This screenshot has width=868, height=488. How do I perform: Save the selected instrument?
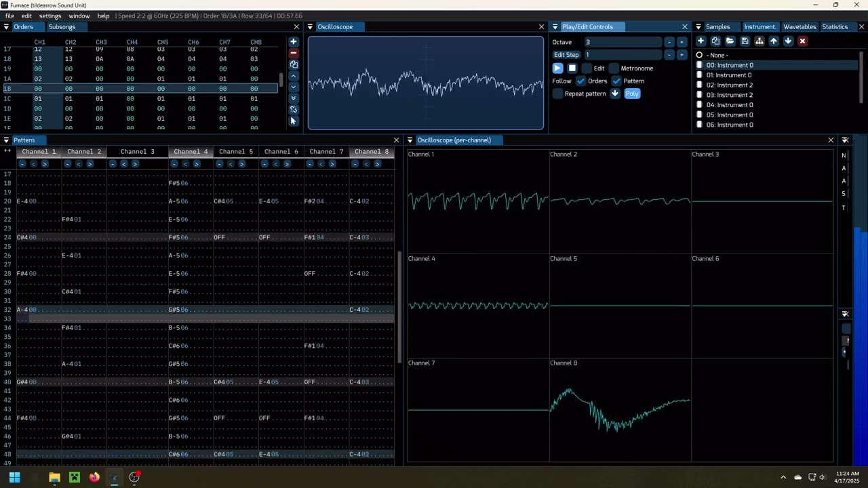745,41
